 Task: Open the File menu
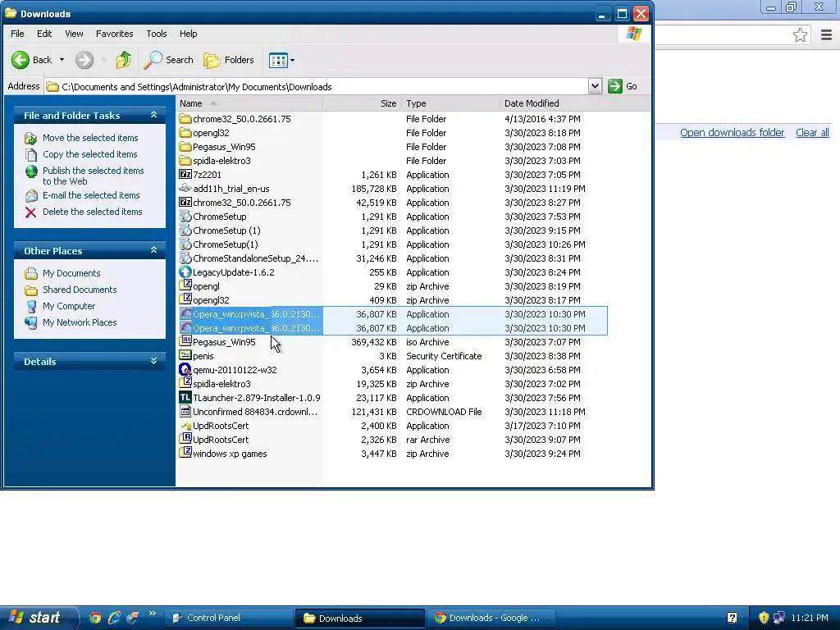click(17, 34)
